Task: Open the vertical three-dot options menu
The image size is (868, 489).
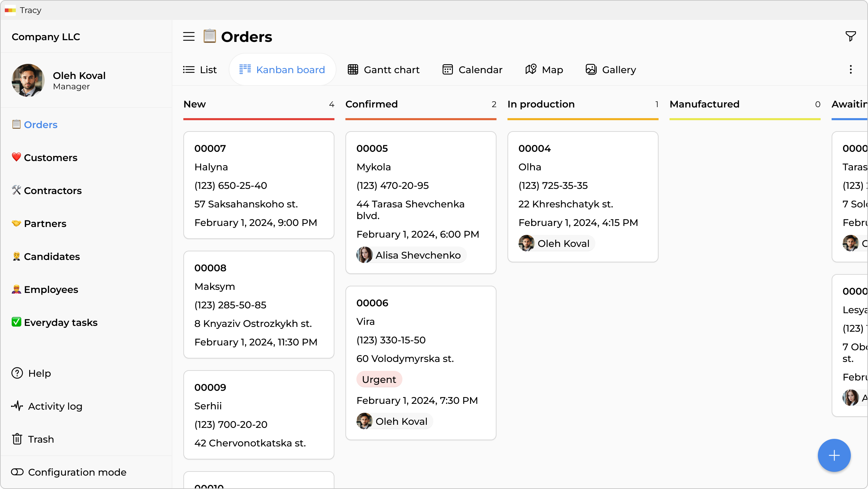Action: [850, 70]
